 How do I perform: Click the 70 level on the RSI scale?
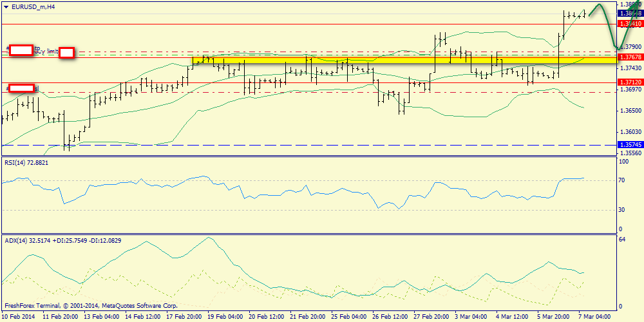tap(622, 180)
